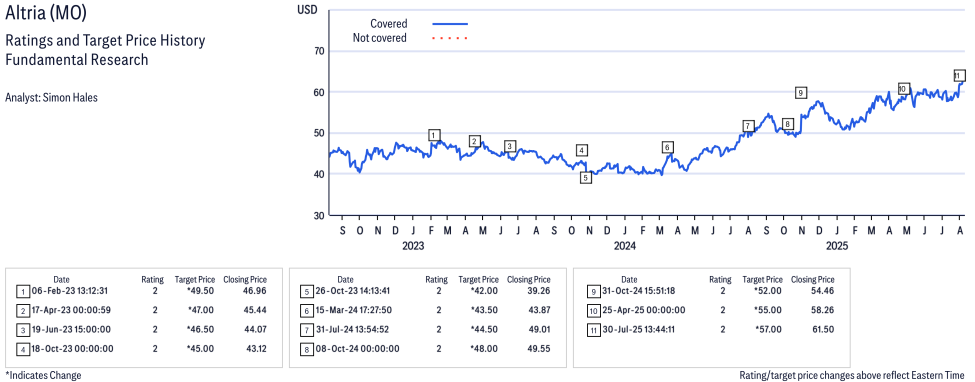This screenshot has height=382, width=975.
Task: Click closing price 49.01
Action: 539,329
